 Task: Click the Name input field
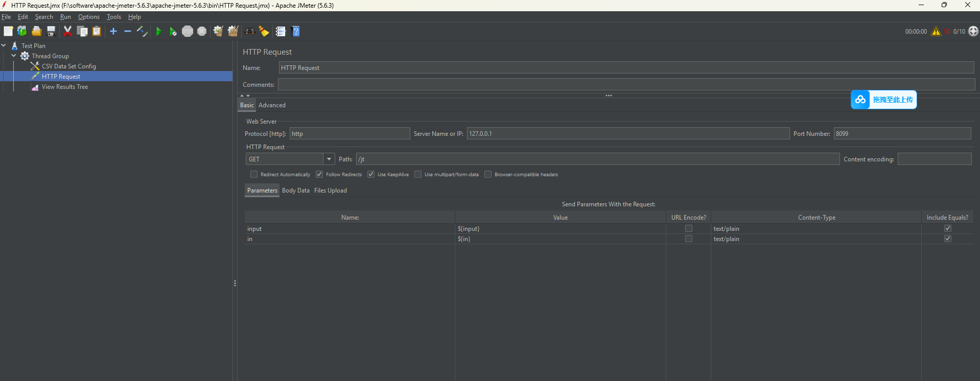click(626, 67)
